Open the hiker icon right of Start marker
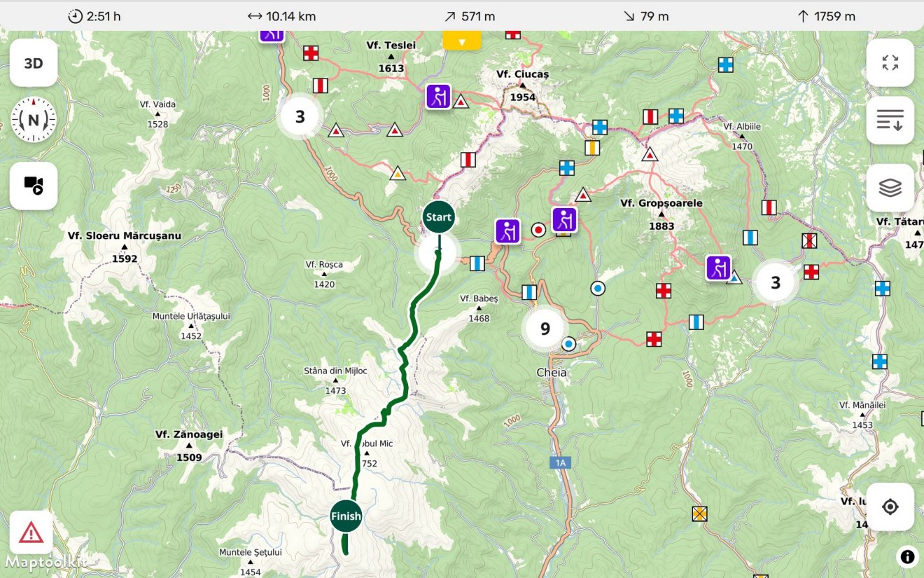Image resolution: width=924 pixels, height=578 pixels. pyautogui.click(x=507, y=231)
